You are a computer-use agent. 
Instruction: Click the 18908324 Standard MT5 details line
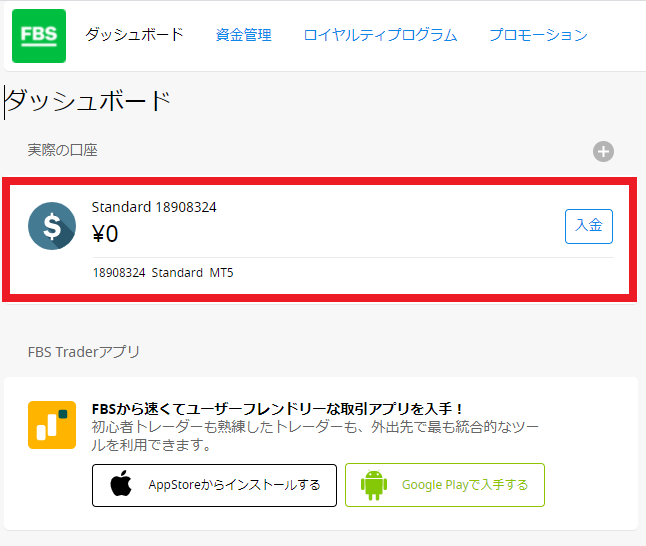tap(163, 273)
